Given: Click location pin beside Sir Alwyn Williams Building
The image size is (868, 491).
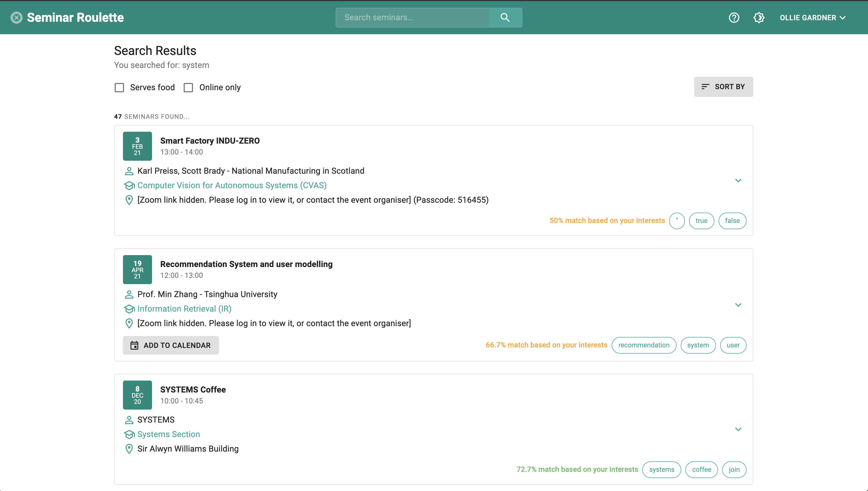Looking at the screenshot, I should (x=129, y=449).
